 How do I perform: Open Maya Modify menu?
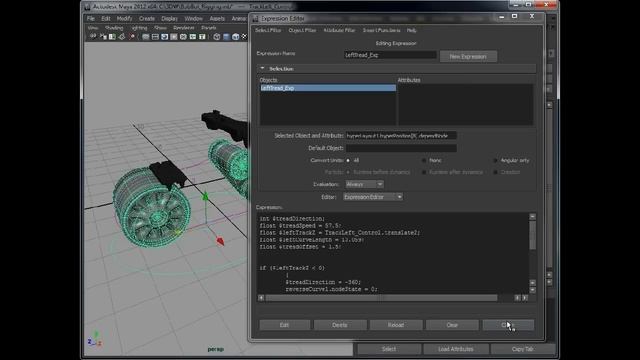124,19
